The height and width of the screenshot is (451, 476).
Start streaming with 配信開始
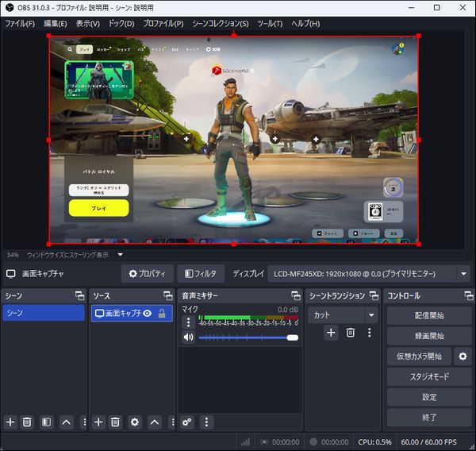click(429, 315)
